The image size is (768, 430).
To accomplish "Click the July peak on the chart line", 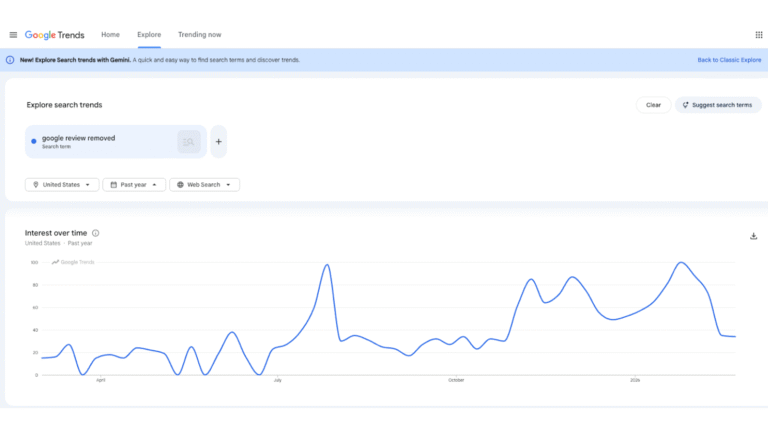I will [x=327, y=265].
